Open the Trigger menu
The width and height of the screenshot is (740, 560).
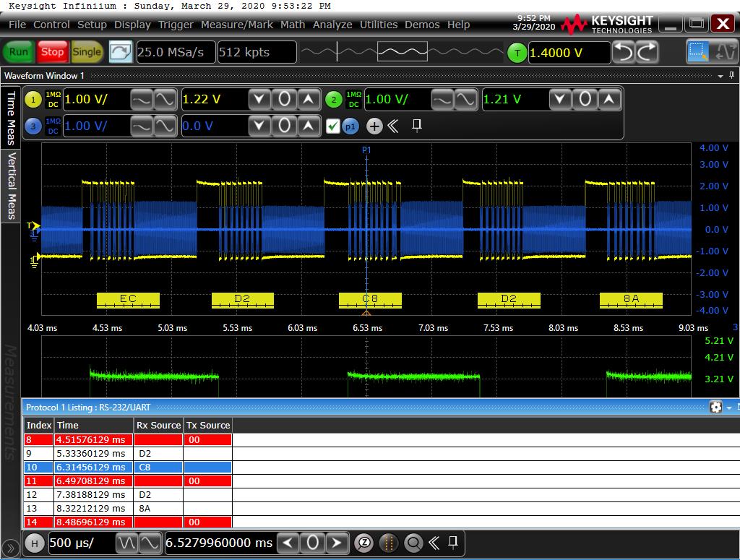(176, 25)
